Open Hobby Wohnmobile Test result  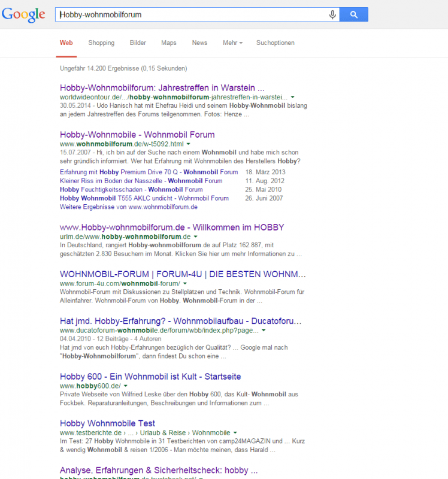click(107, 423)
